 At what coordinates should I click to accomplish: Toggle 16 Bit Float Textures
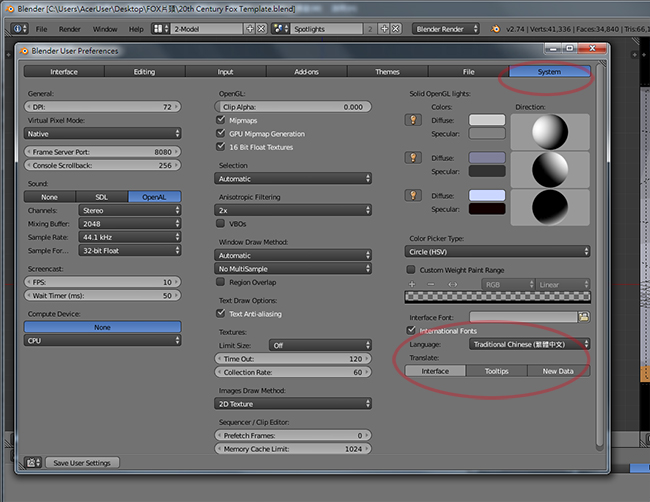[x=221, y=147]
